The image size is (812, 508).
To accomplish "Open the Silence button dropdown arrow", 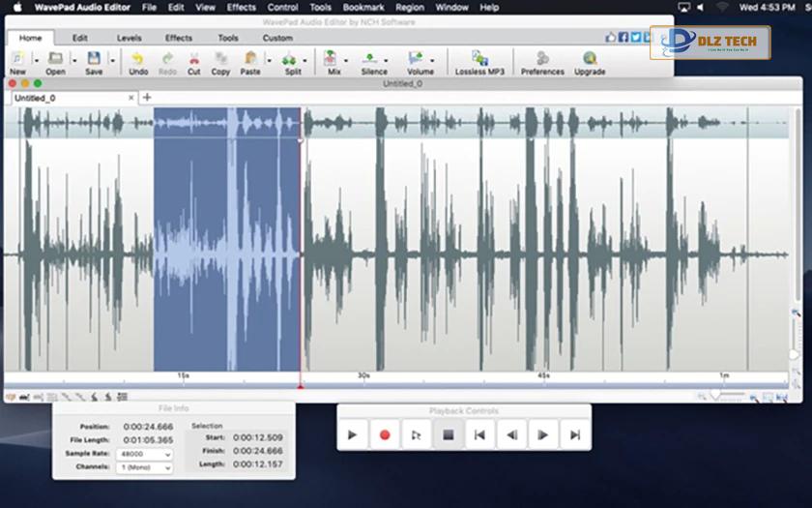I will pyautogui.click(x=386, y=60).
